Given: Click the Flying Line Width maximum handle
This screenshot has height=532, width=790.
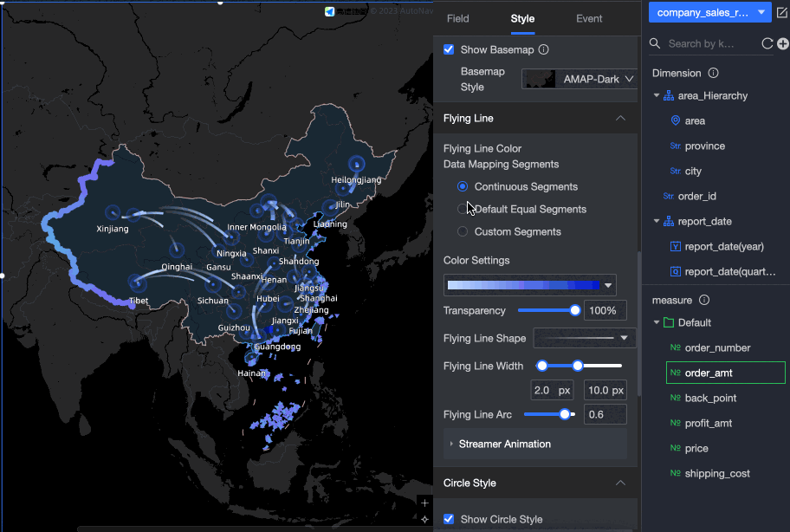Looking at the screenshot, I should (x=578, y=366).
